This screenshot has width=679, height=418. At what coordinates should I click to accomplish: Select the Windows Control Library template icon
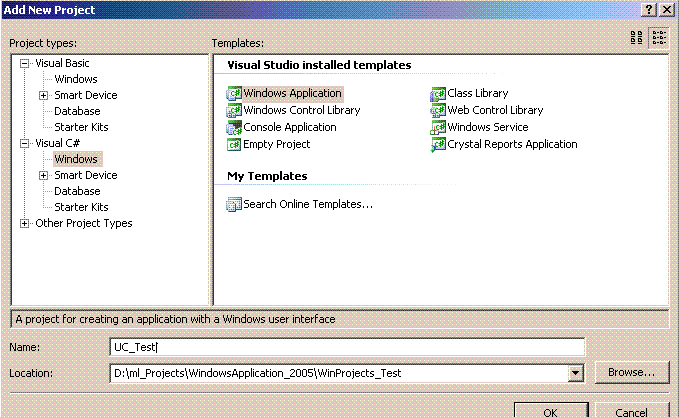tap(234, 110)
